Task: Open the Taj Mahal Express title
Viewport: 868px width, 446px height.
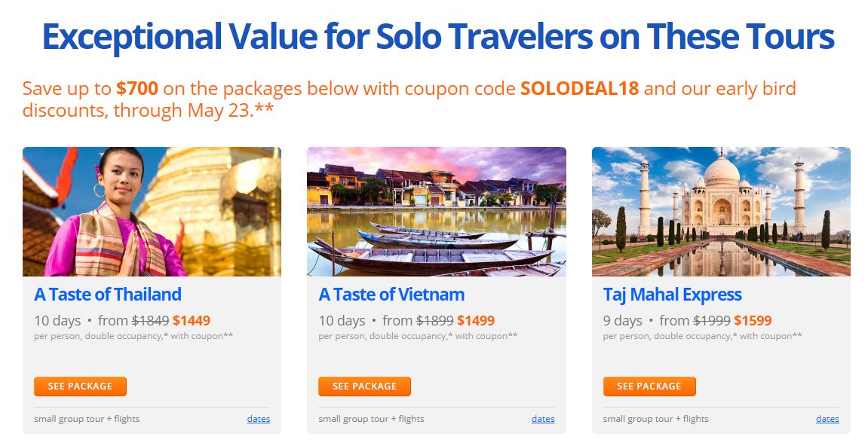Action: [672, 295]
